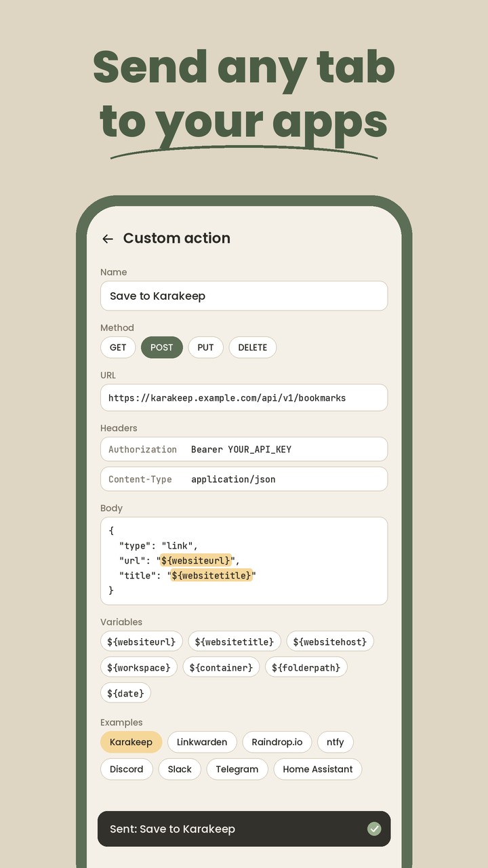Screen dimensions: 488x868
Task: Select the GET method
Action: [118, 347]
